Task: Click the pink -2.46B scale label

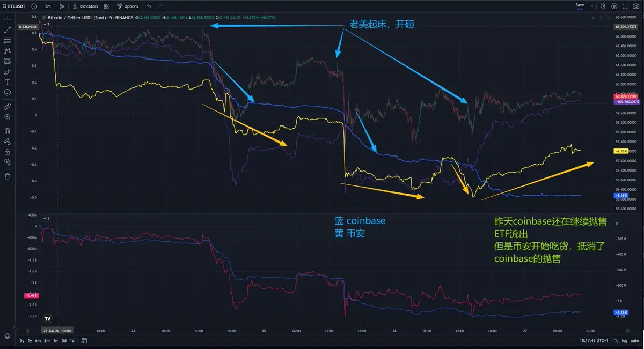Action: [31, 295]
